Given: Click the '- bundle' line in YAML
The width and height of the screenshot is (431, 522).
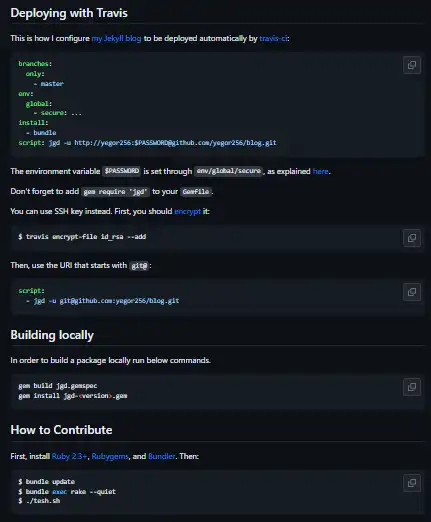Looking at the screenshot, I should click(41, 133).
